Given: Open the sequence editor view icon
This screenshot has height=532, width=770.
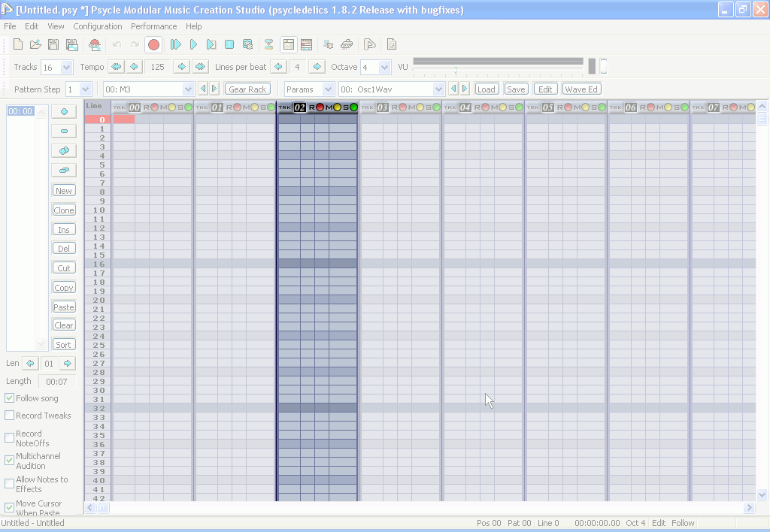Looking at the screenshot, I should pos(307,44).
